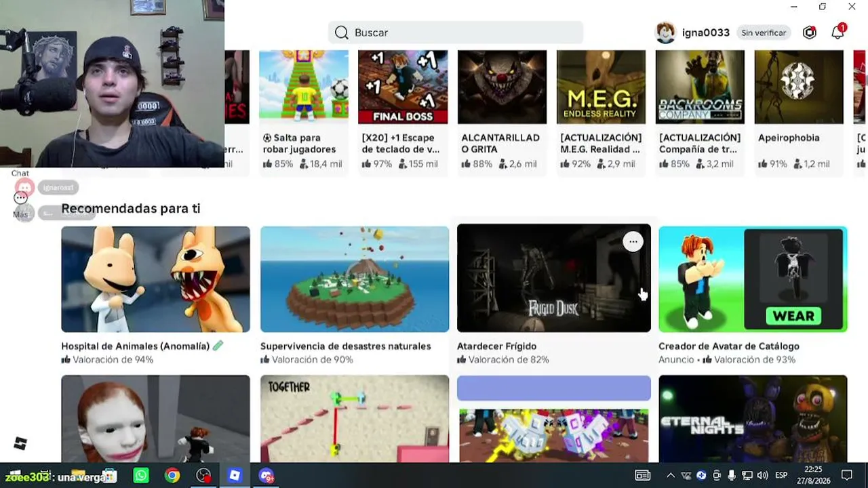Click the Creador de Avatar de Catálogo title
Image resolution: width=868 pixels, height=488 pixels.
pyautogui.click(x=729, y=346)
